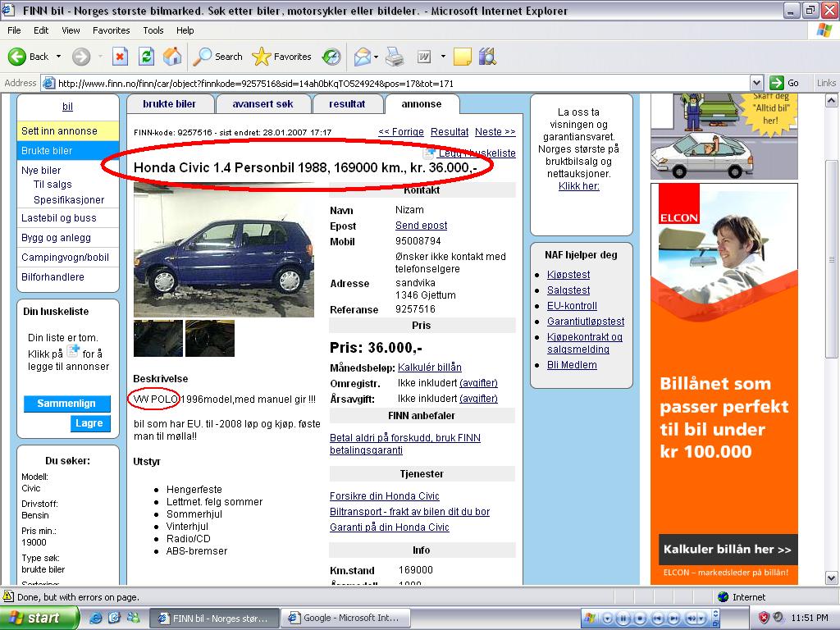
Task: Switch to the brukte biler tab
Action: tap(170, 104)
